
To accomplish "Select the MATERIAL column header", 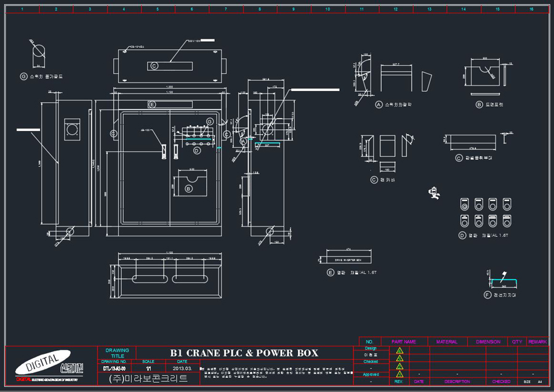I will [x=447, y=342].
